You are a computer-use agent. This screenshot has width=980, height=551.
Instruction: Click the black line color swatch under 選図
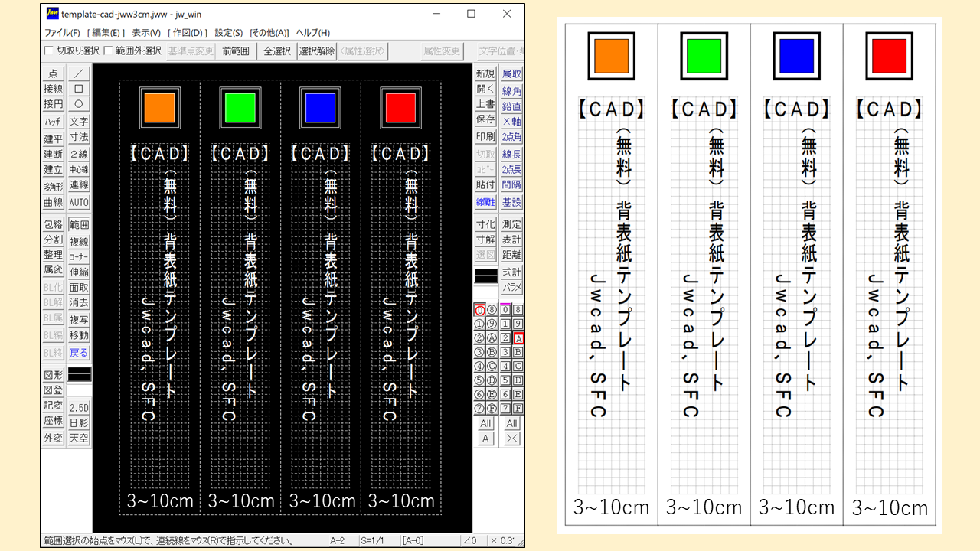[x=485, y=276]
